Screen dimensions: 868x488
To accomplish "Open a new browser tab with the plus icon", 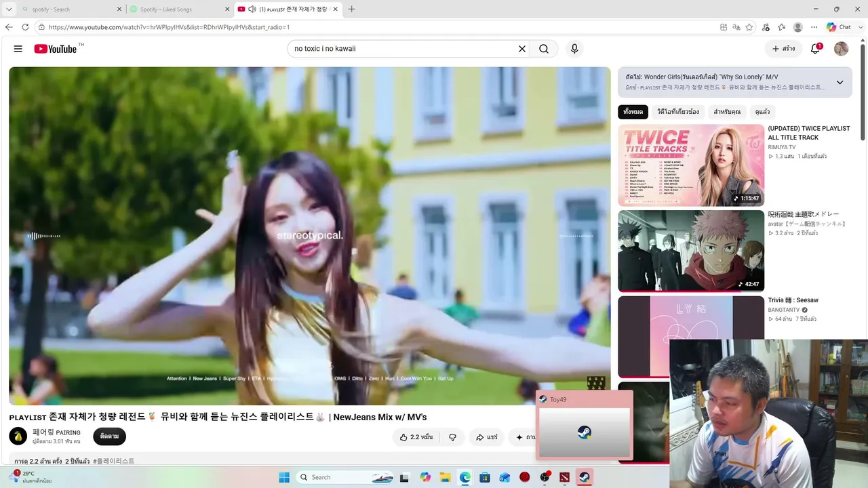I will [x=351, y=9].
